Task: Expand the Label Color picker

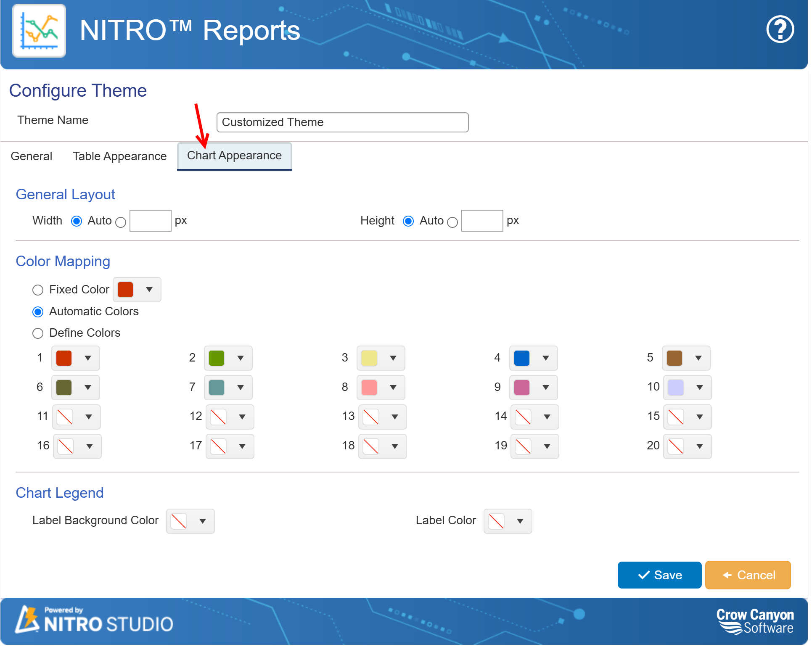Action: click(x=520, y=521)
